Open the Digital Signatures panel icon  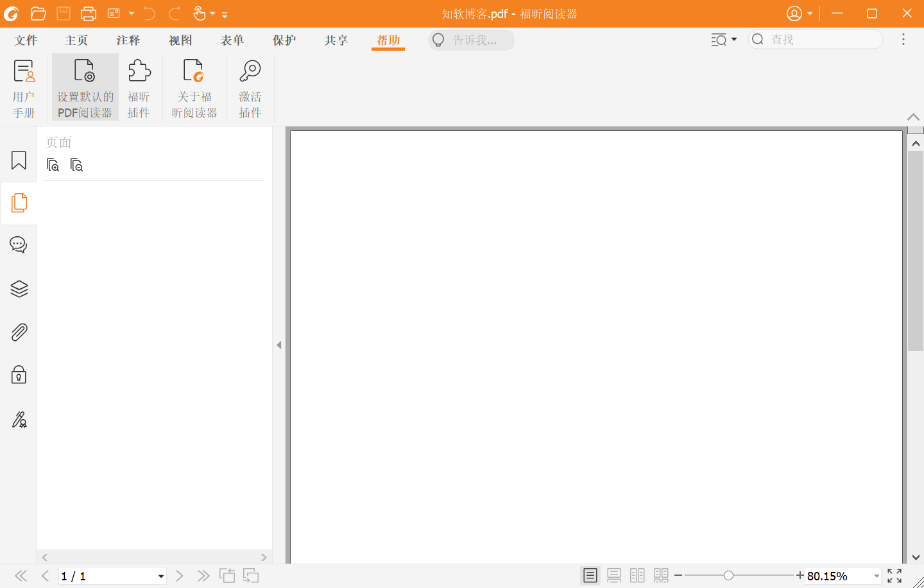19,419
